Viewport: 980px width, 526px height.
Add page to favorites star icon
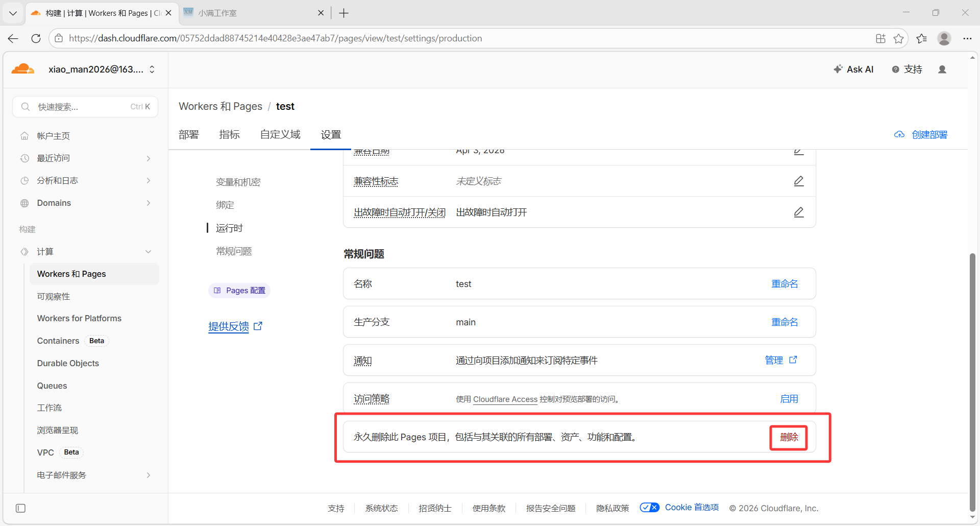tap(898, 38)
